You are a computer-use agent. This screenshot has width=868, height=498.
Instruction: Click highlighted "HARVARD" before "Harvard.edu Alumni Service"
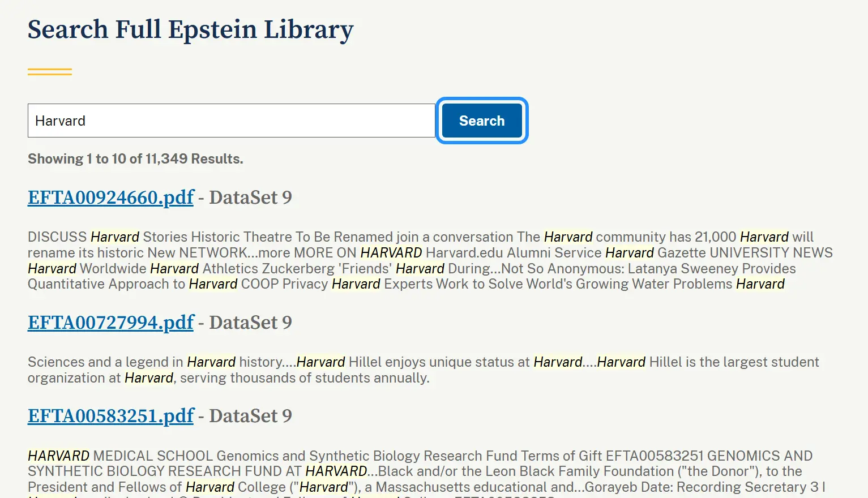click(x=391, y=253)
